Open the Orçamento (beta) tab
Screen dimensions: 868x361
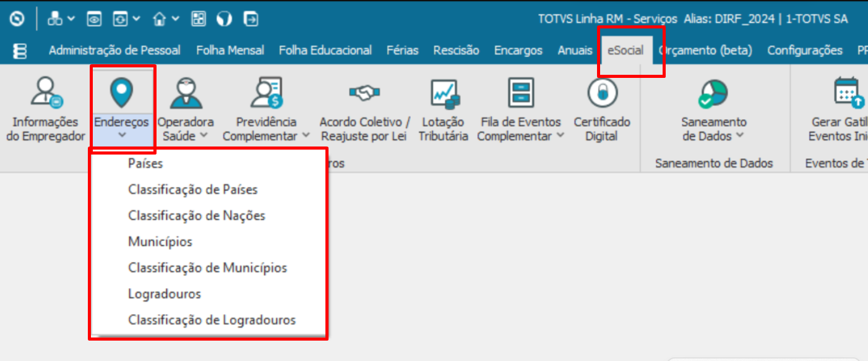tap(705, 51)
